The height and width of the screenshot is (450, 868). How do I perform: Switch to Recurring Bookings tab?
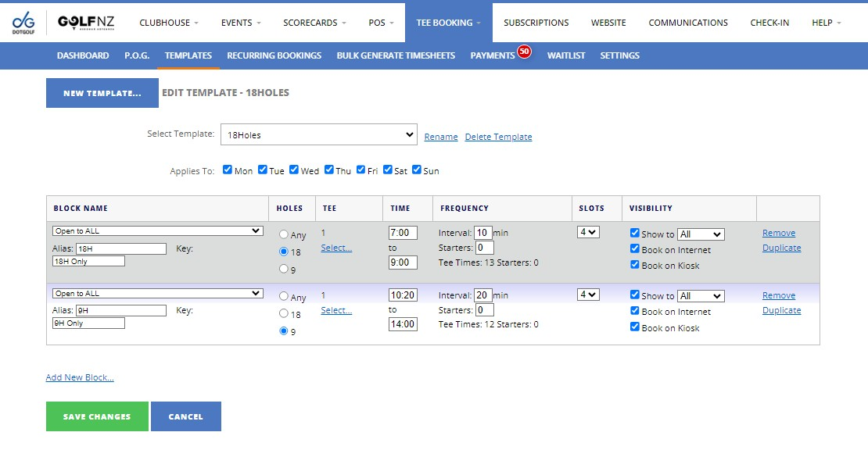274,55
